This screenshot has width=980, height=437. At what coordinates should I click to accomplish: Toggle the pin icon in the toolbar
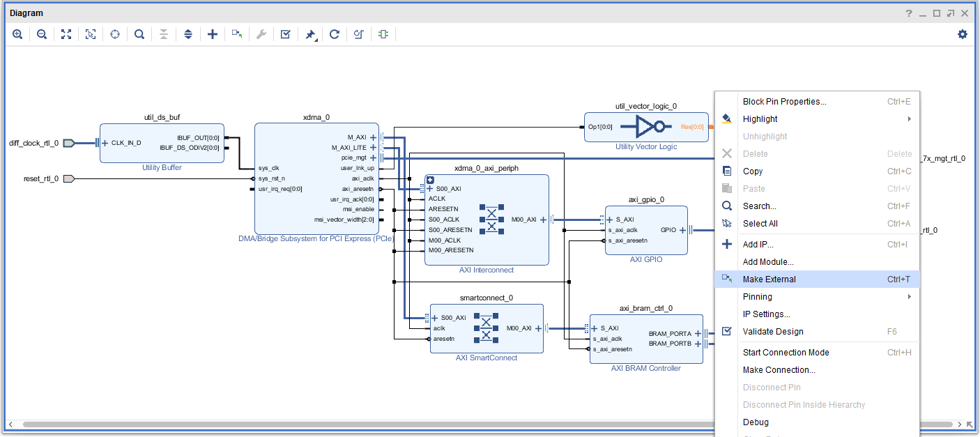click(x=310, y=34)
